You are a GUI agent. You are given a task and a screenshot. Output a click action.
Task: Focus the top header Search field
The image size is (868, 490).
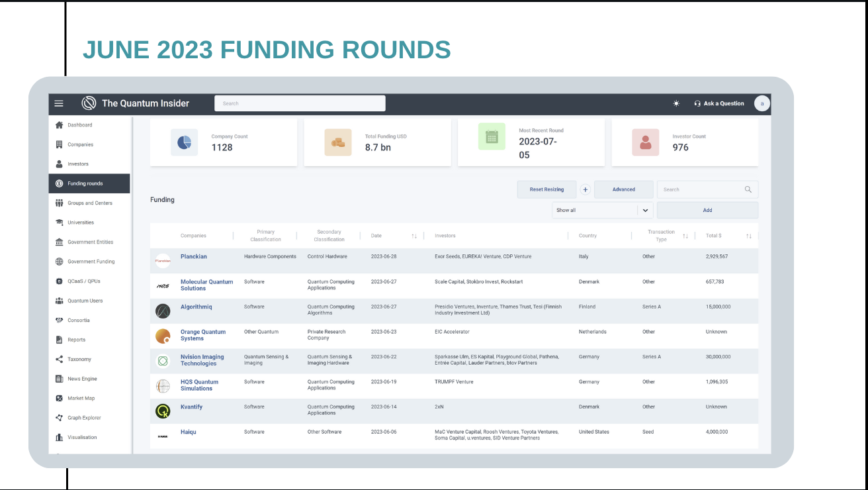pos(300,103)
